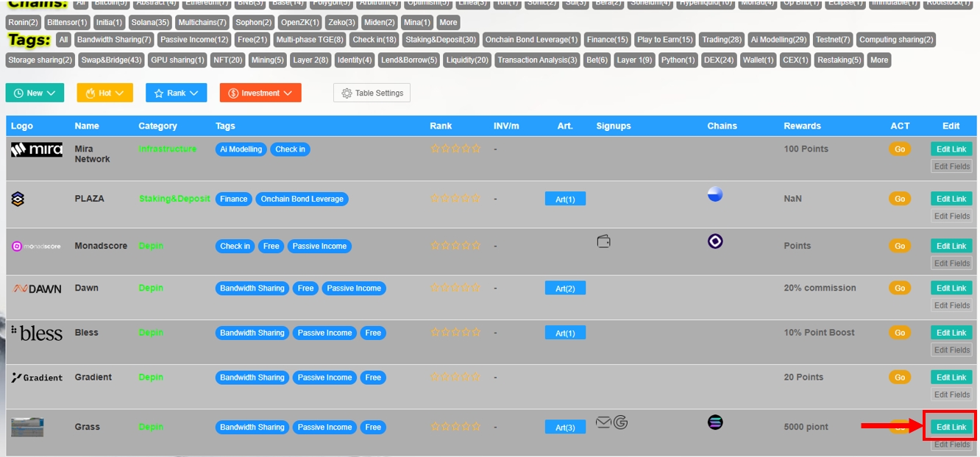Click the Rank column header
Image resolution: width=980 pixels, height=457 pixels.
441,126
